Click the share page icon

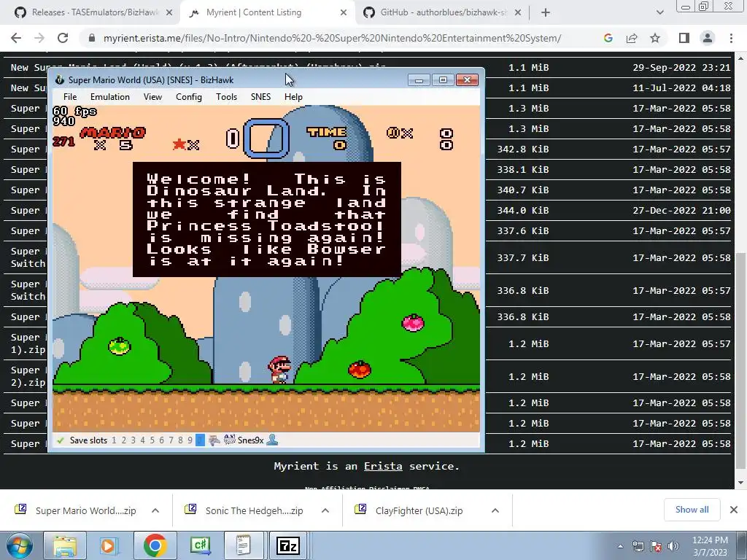coord(632,38)
